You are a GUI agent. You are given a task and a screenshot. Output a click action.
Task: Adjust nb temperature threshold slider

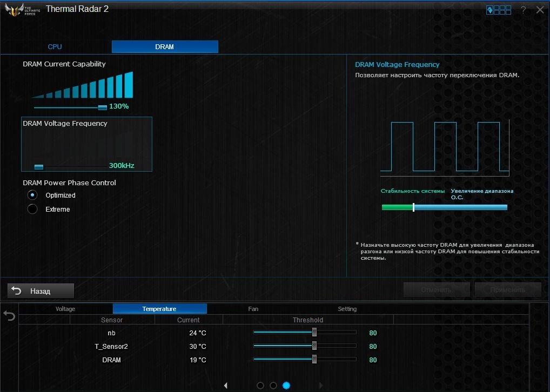pyautogui.click(x=314, y=332)
